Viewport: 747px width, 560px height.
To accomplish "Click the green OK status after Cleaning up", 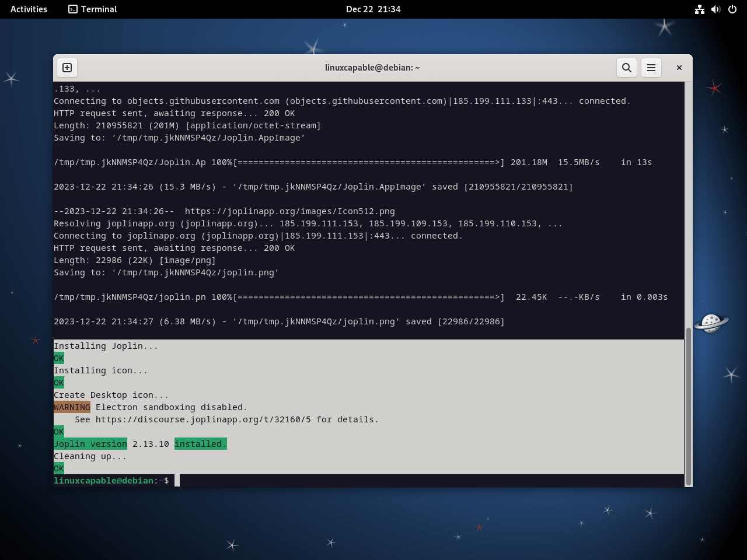I will 58,468.
